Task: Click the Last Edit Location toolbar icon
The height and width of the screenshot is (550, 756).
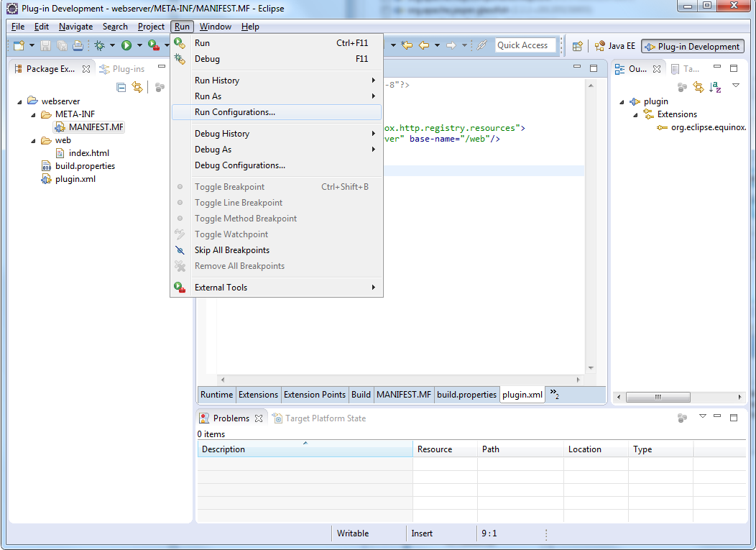Action: [407, 45]
